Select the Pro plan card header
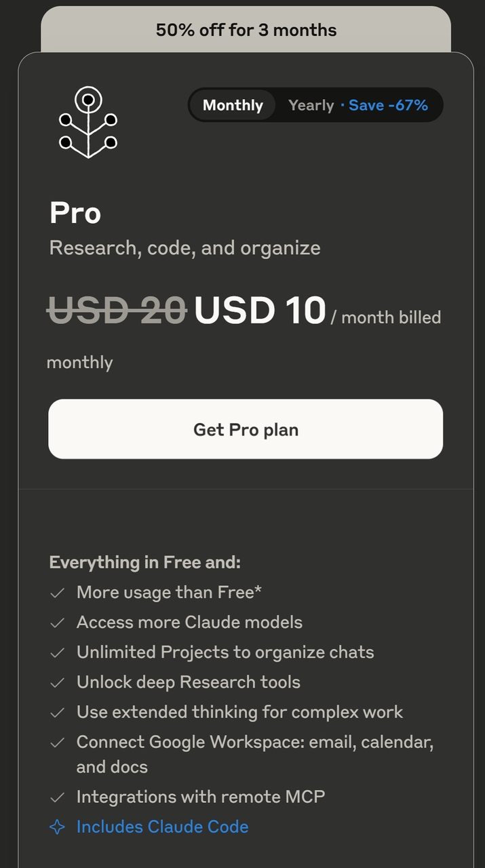 point(75,213)
